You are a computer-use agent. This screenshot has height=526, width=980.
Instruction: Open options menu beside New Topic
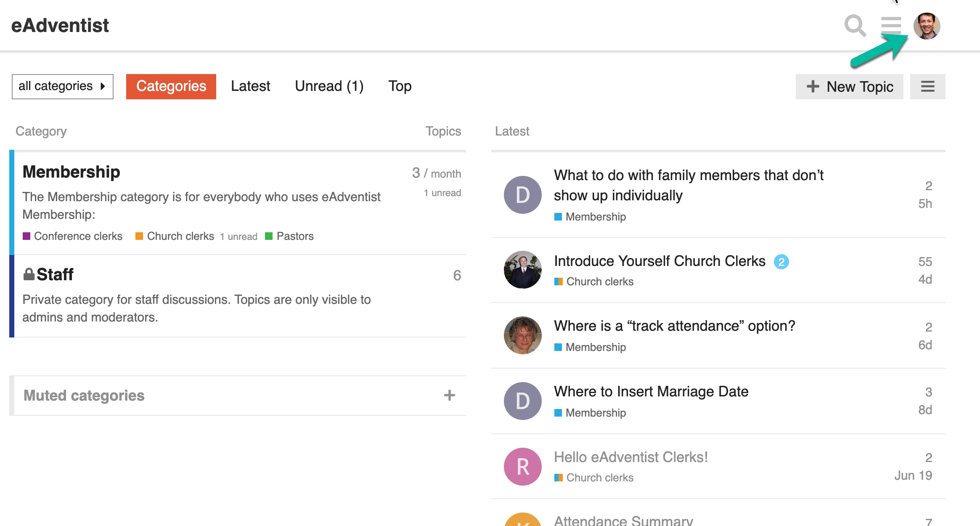pyautogui.click(x=927, y=87)
